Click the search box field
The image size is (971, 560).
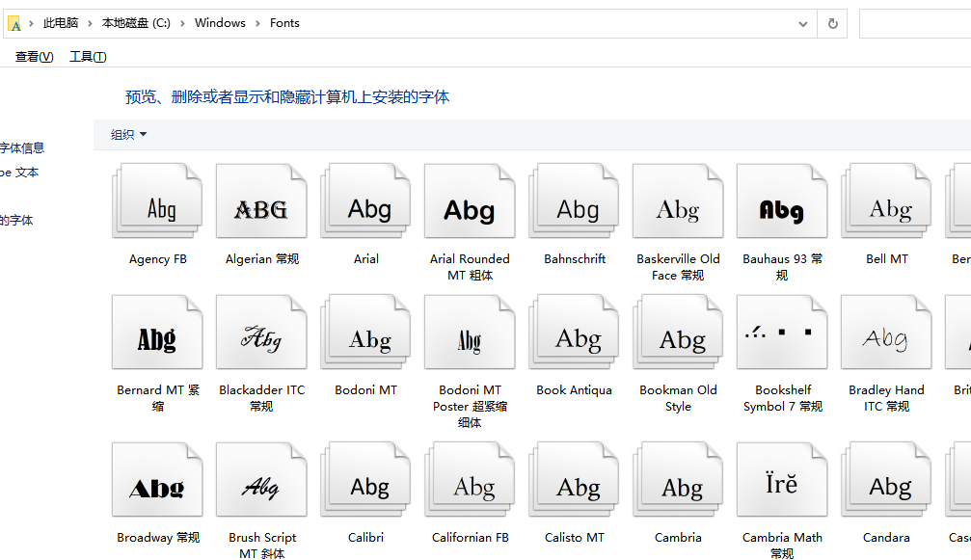pos(915,23)
